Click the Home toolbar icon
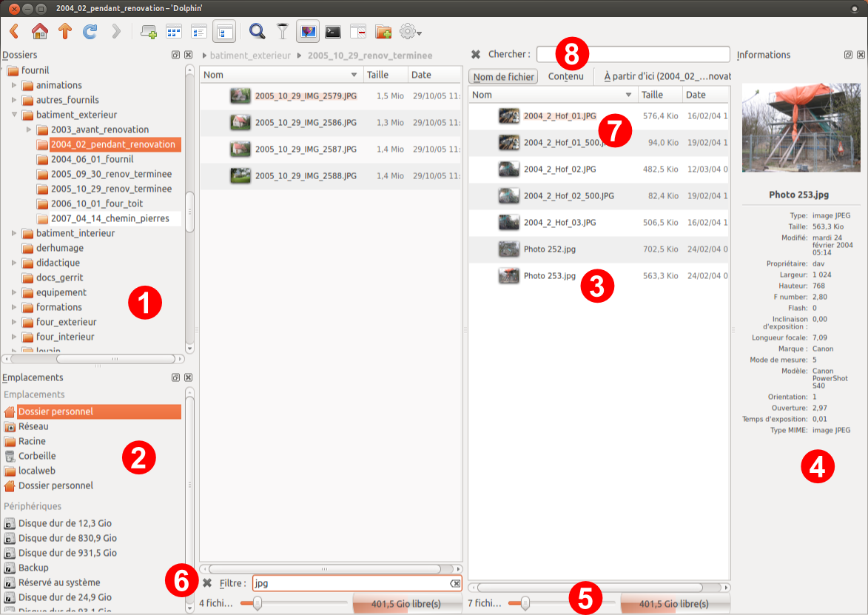The height and width of the screenshot is (615, 868). (39, 32)
